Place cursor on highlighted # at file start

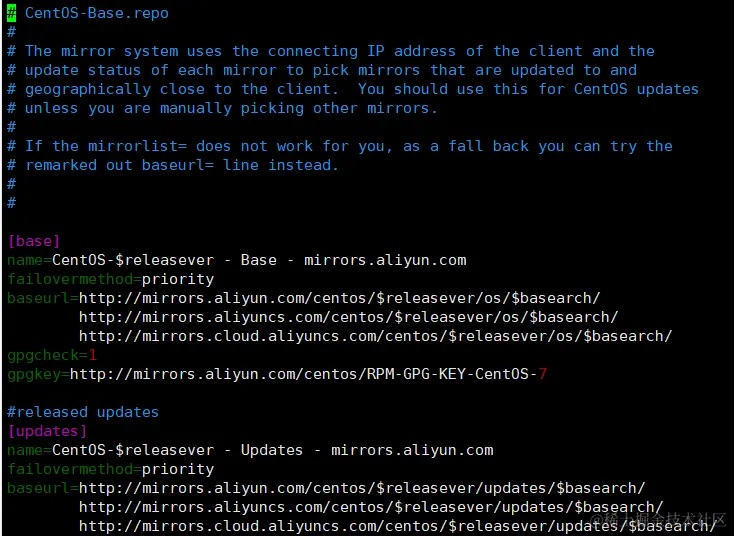pyautogui.click(x=11, y=13)
